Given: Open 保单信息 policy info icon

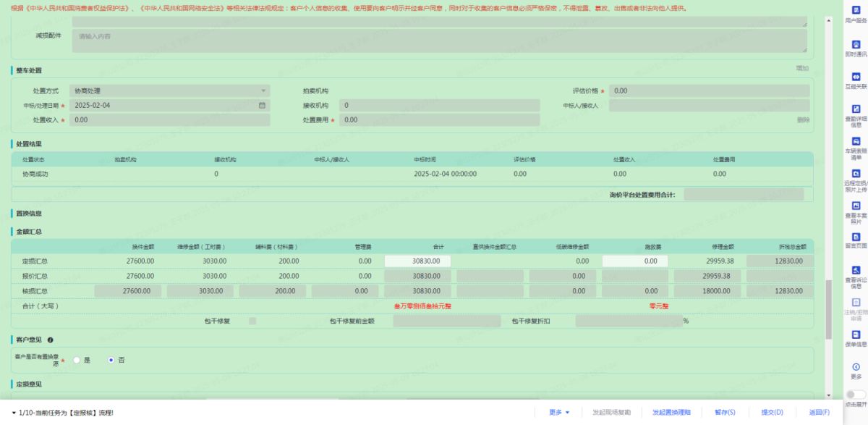Looking at the screenshot, I should click(856, 335).
